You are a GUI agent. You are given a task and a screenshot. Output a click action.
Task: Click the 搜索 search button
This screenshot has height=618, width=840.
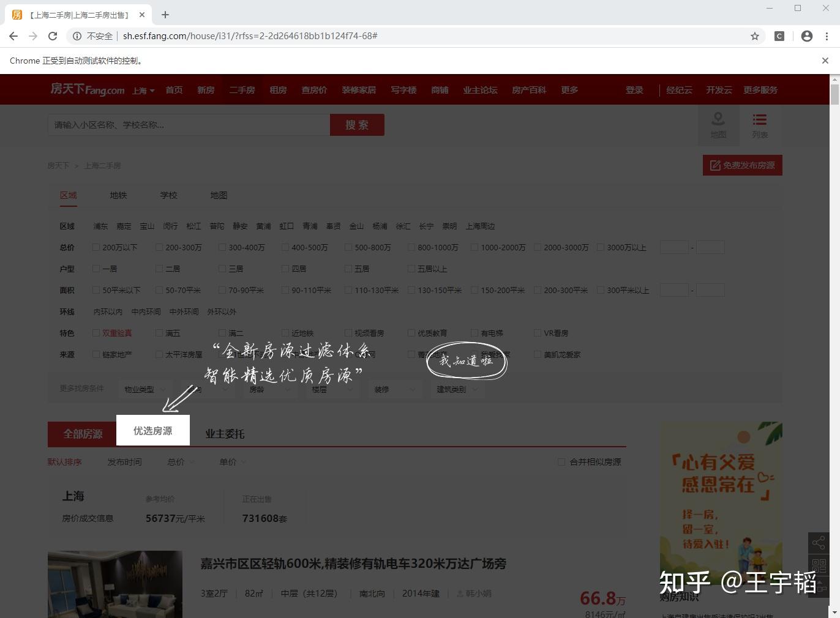357,124
